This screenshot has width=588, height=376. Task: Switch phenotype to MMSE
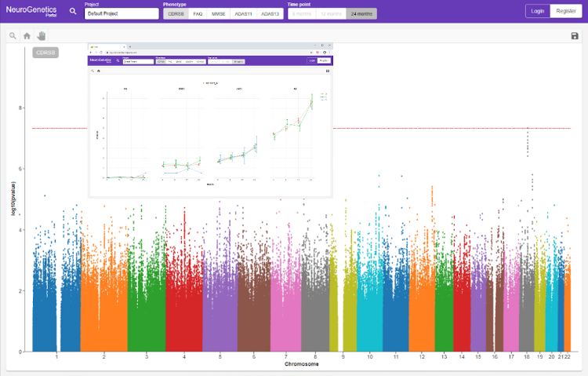[x=219, y=13]
